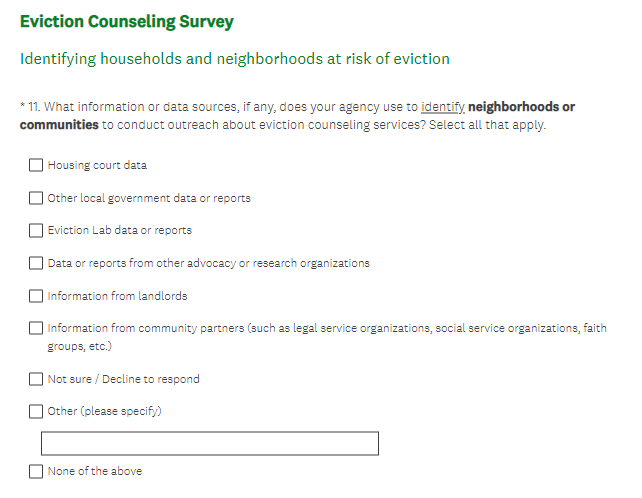Tick Other local government data or reports box
Image resolution: width=642 pixels, height=498 pixels.
pyautogui.click(x=36, y=198)
